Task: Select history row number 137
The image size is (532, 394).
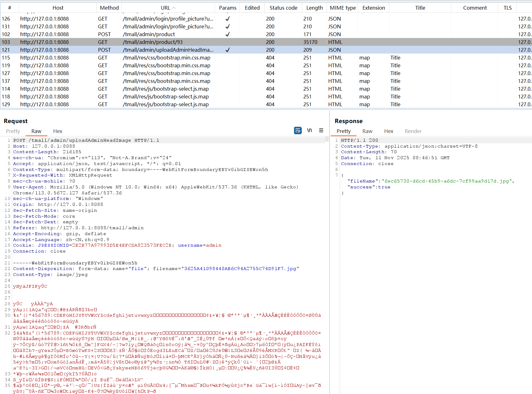Action: (x=266, y=81)
